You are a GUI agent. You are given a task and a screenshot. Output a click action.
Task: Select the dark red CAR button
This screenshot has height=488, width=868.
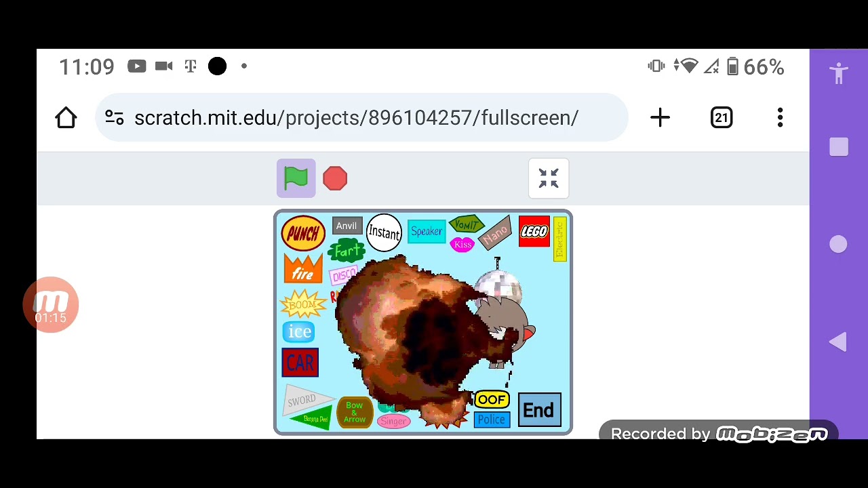[300, 363]
